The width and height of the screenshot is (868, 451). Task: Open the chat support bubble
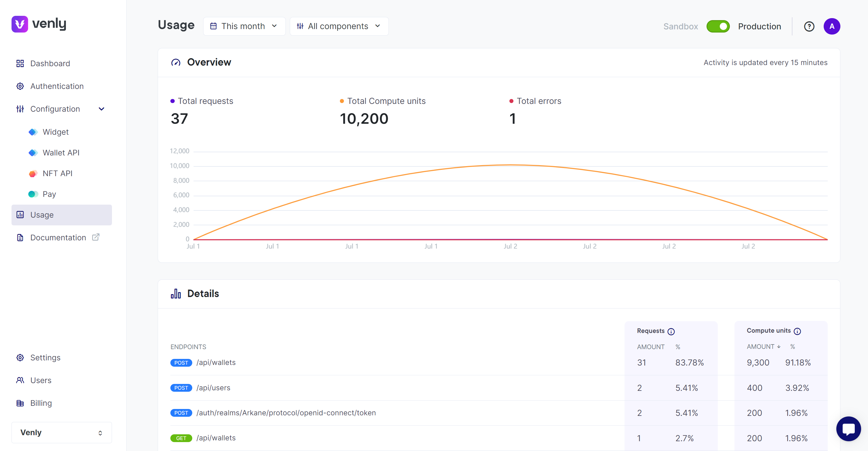tap(848, 429)
